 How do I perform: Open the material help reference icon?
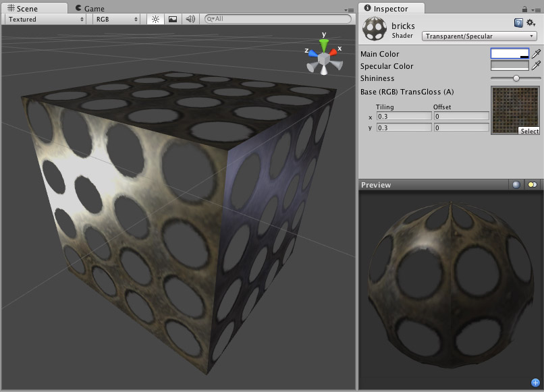coord(517,22)
